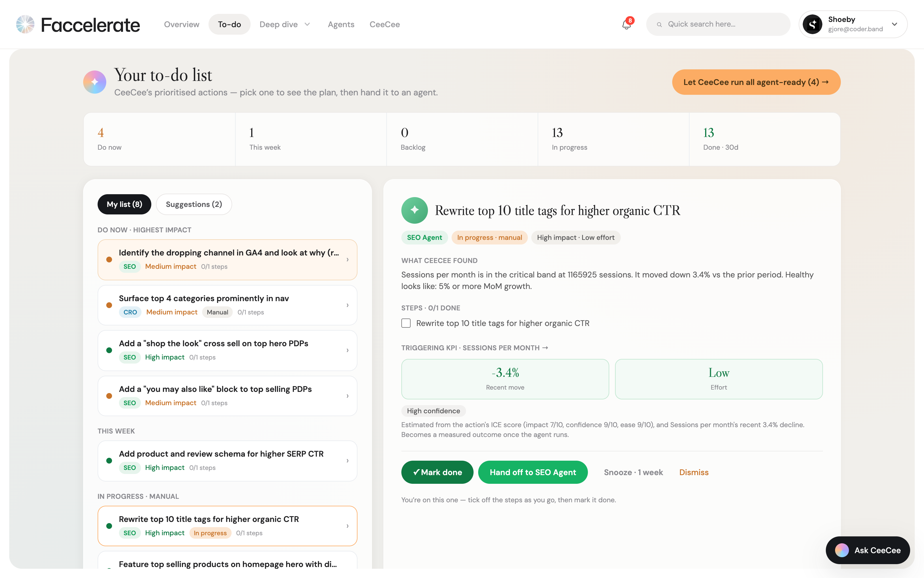Click the orange dot on Surface top 4 categories
This screenshot has width=924, height=578.
(109, 305)
